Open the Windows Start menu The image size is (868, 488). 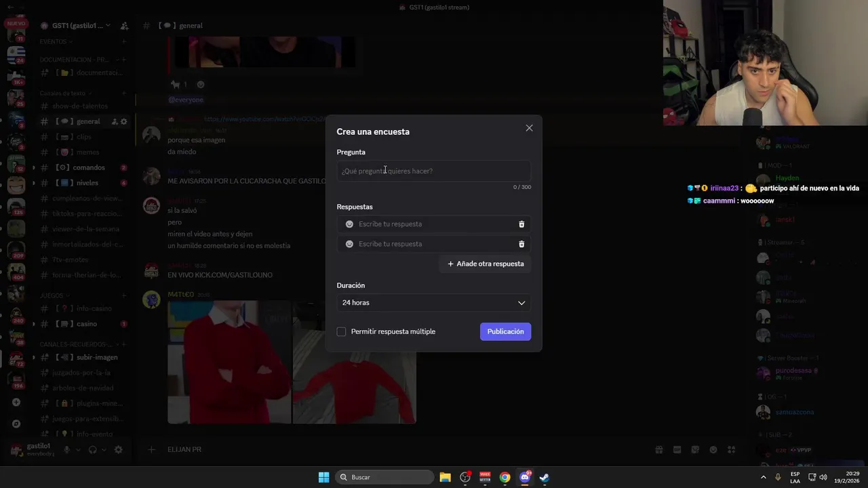pos(323,477)
